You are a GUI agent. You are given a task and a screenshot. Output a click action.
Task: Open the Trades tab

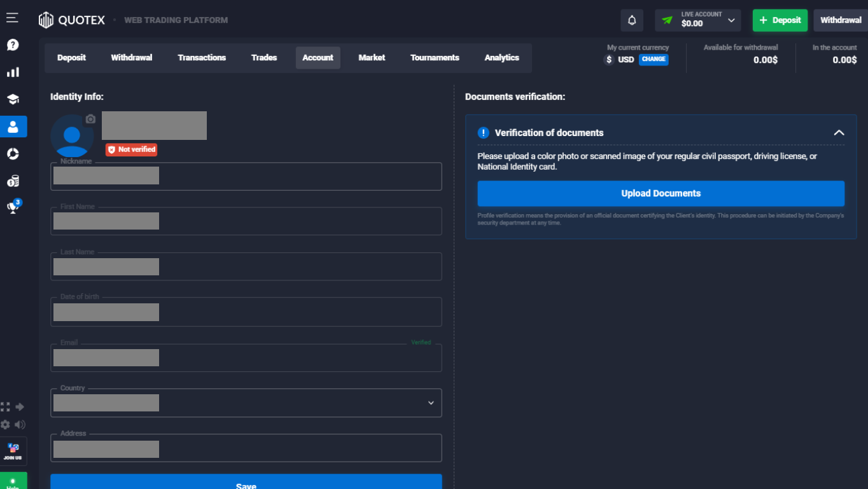tap(264, 58)
